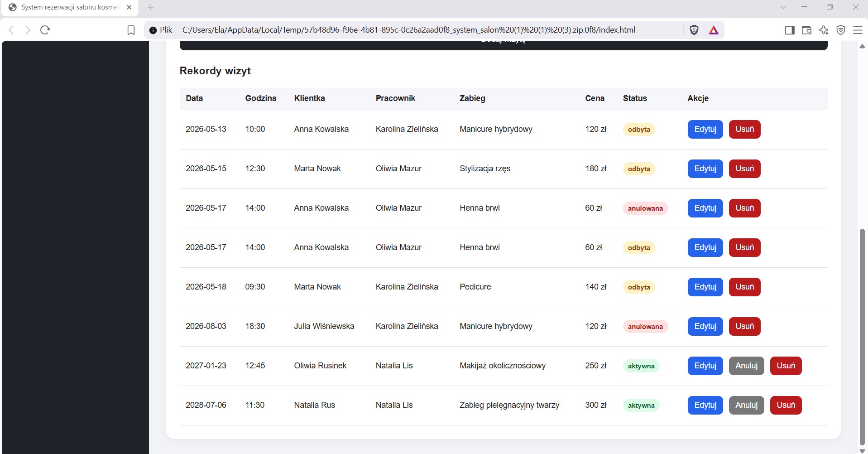The height and width of the screenshot is (454, 868).
Task: Click the Rekordy wizyt heading
Action: click(215, 71)
